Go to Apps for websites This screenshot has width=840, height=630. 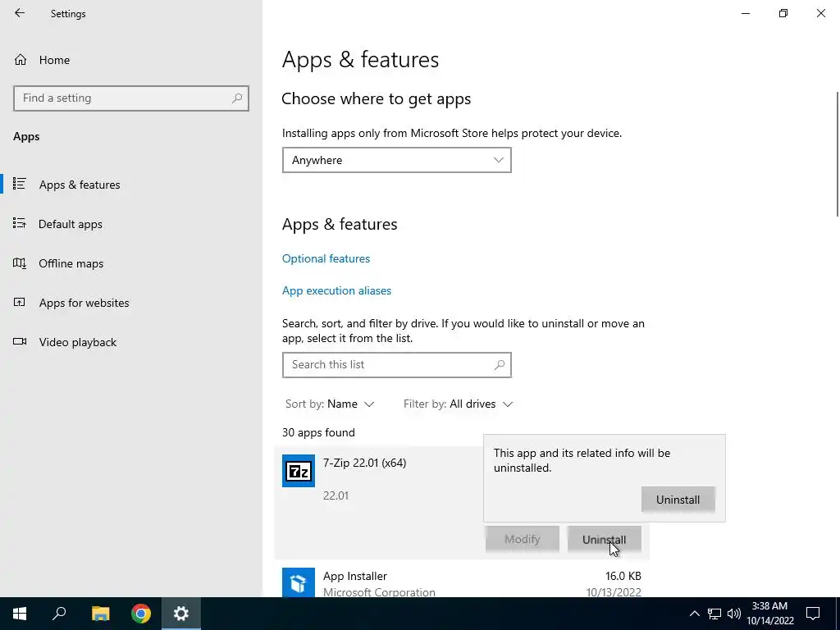pos(131,303)
